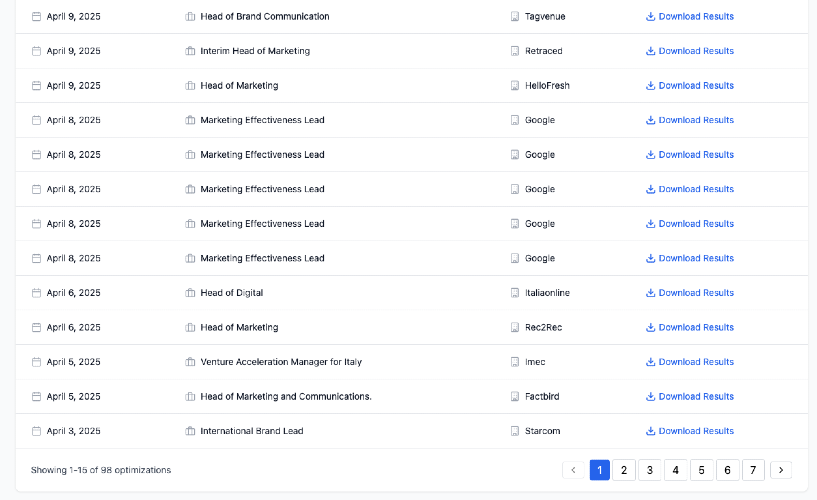Select the 'International Brand Lead' job title
Viewport: 817px width, 500px height.
pyautogui.click(x=252, y=431)
